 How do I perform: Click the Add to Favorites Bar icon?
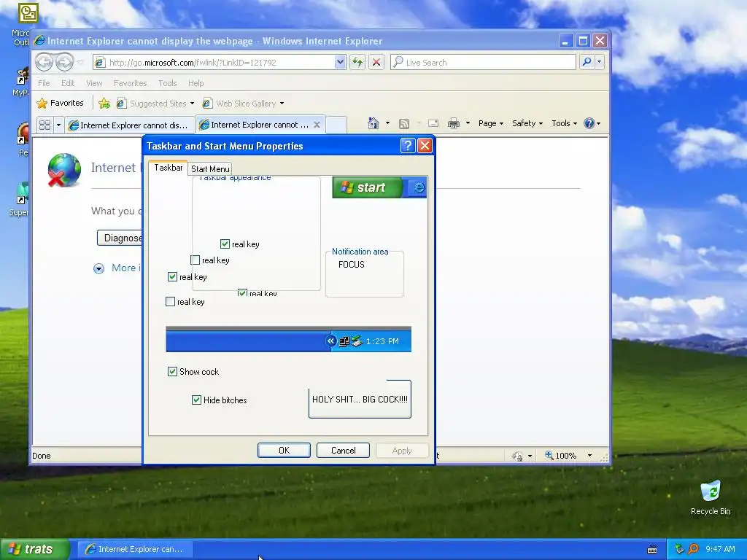click(104, 103)
